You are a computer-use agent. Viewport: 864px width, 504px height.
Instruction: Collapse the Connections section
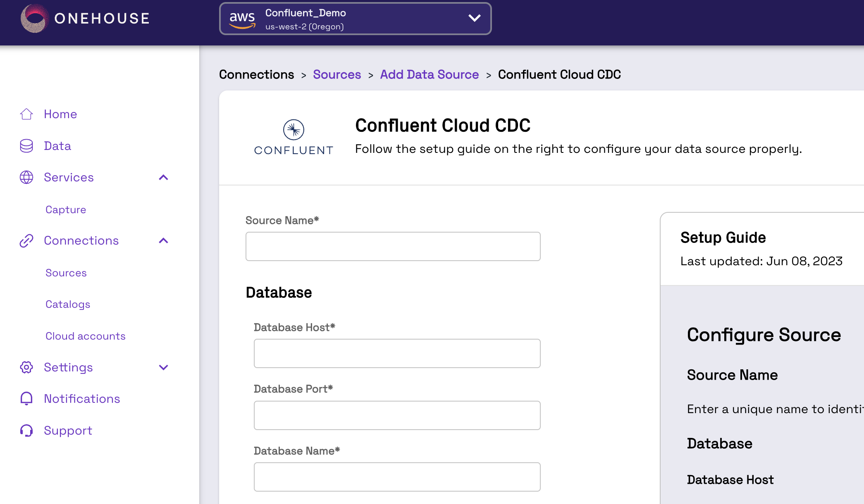click(164, 240)
